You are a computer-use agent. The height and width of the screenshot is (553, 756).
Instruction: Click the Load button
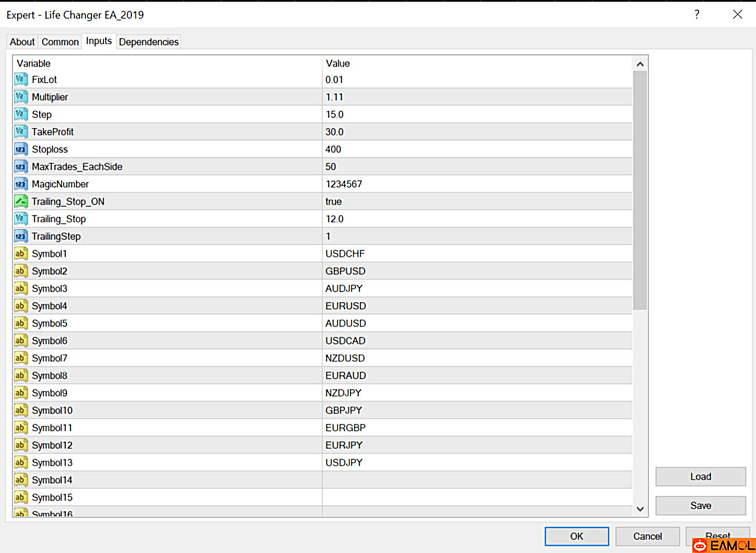coord(700,476)
